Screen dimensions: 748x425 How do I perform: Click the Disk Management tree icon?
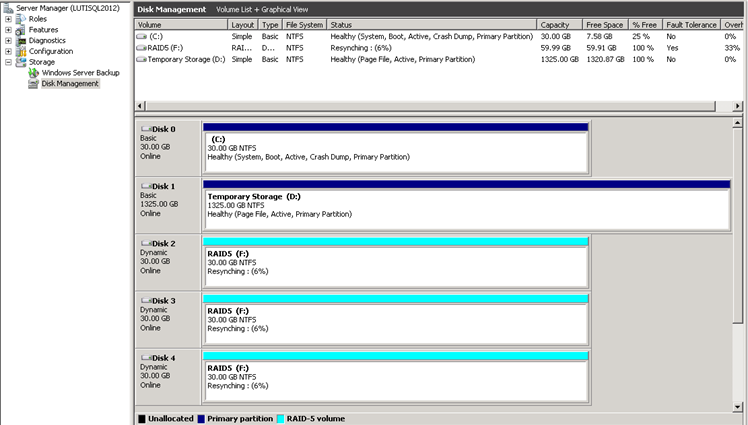click(x=33, y=84)
